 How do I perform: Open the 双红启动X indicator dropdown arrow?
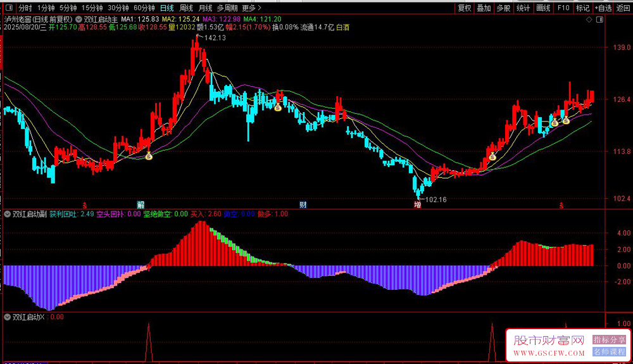pyautogui.click(x=7, y=317)
